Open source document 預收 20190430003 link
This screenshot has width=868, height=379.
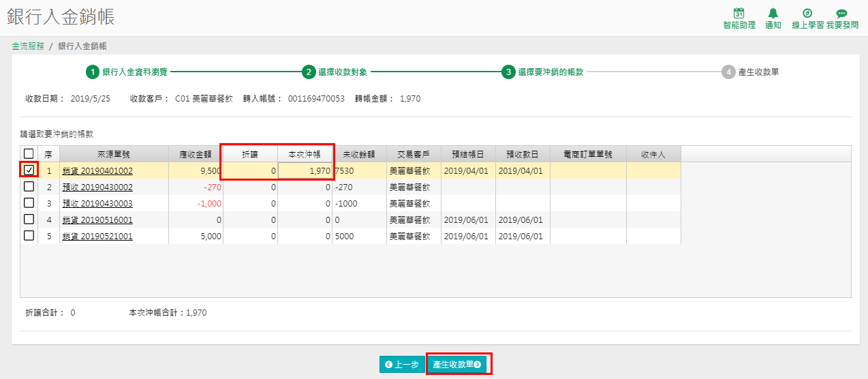[97, 204]
